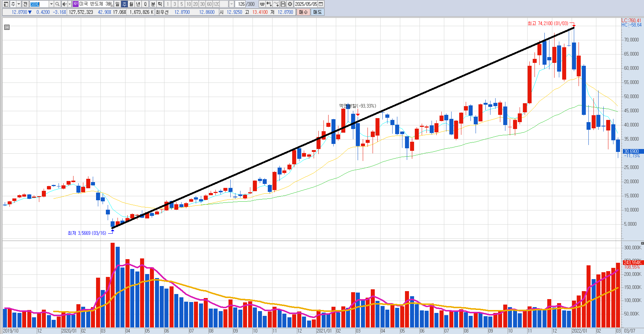
Task: Click the 액면분할 split annotation label
Action: tap(357, 106)
